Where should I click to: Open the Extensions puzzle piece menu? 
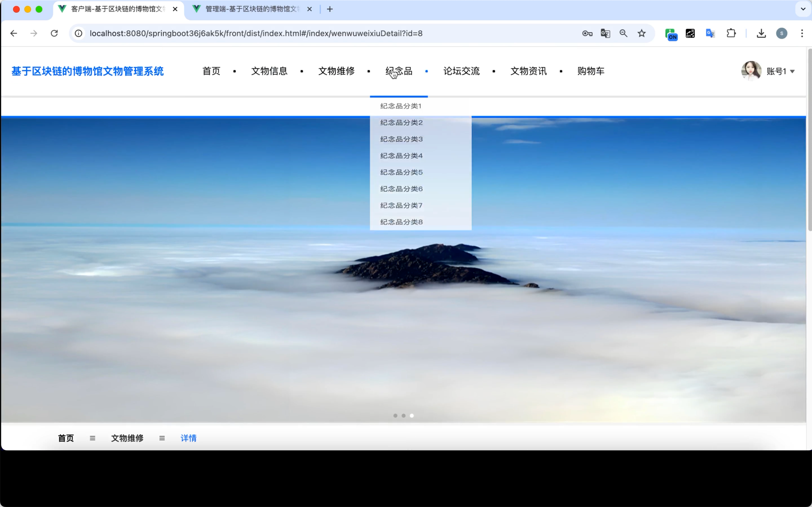coord(731,33)
